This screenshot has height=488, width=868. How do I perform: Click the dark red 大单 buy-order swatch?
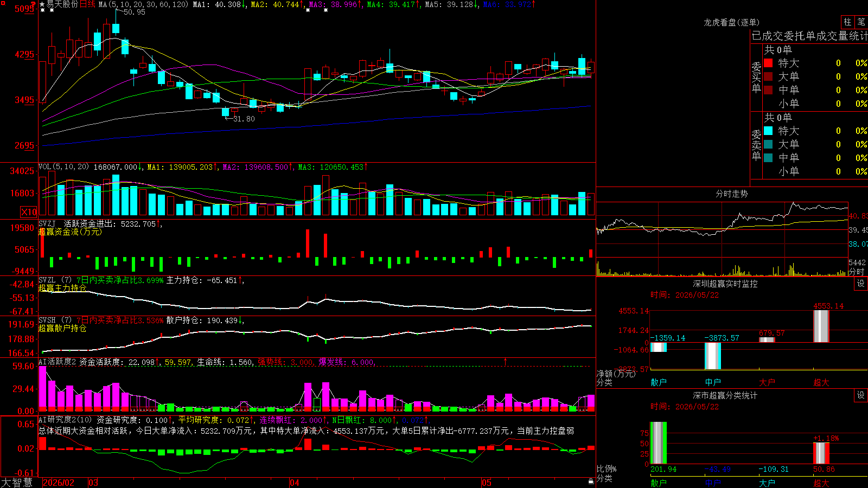pos(768,76)
